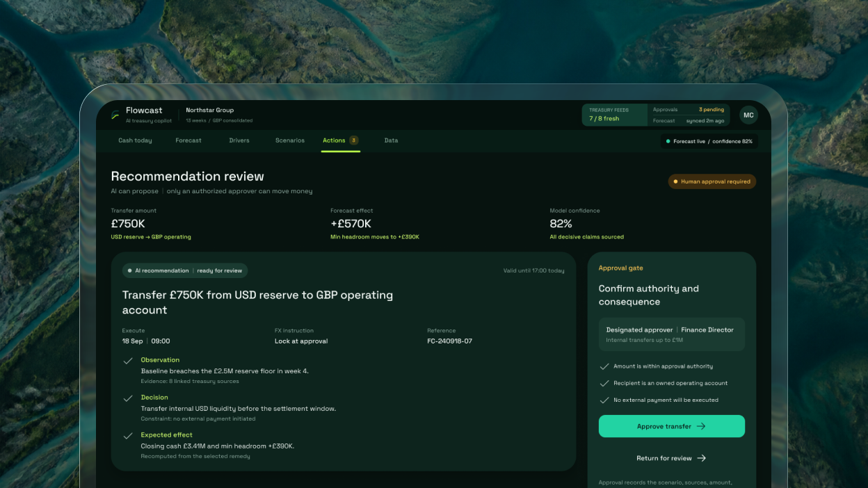Click the green Forecast live status dot
This screenshot has width=868, height=488.
668,141
